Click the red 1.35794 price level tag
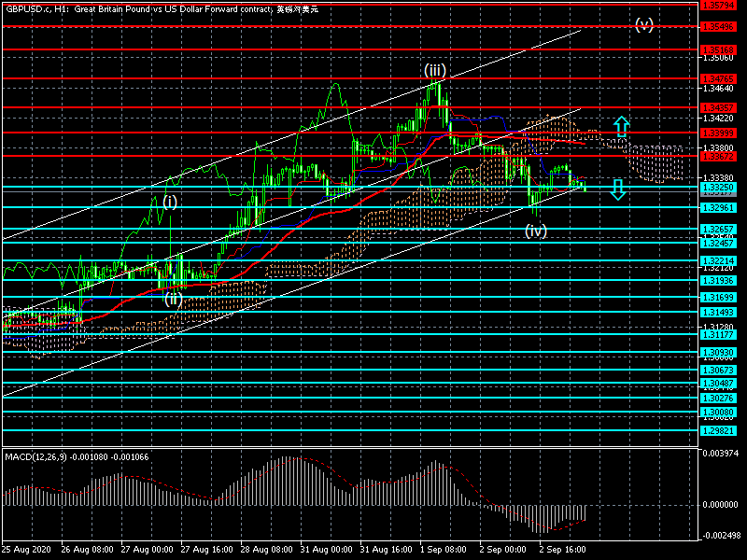 (x=718, y=6)
